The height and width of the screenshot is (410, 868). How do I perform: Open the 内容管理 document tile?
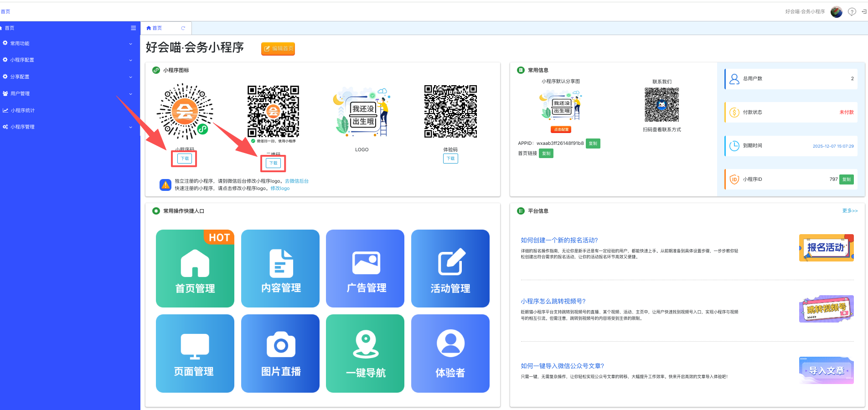pos(280,268)
